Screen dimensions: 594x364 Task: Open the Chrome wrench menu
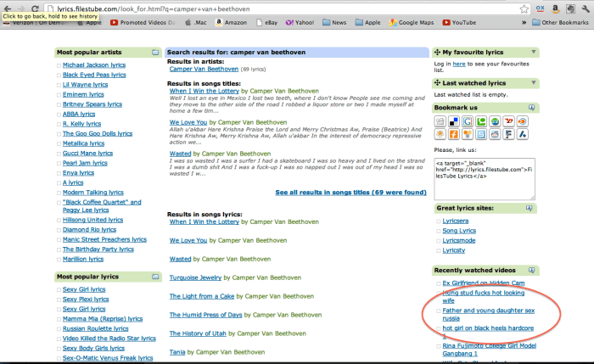click(x=586, y=8)
